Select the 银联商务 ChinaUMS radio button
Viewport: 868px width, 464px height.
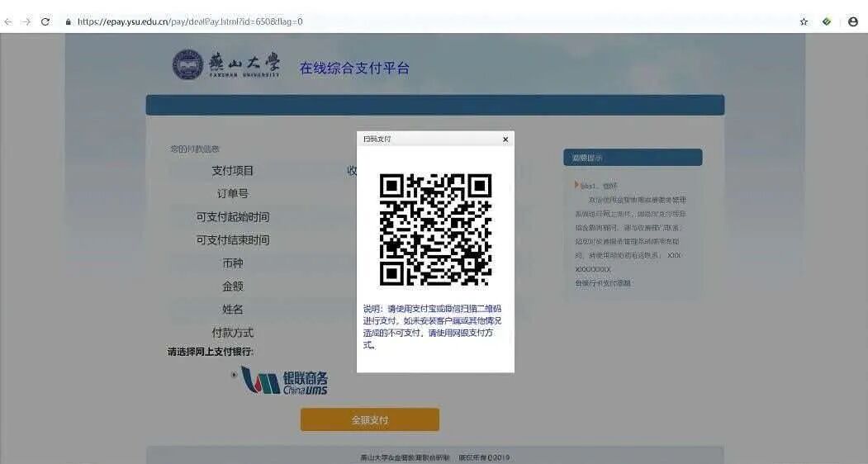[x=235, y=375]
